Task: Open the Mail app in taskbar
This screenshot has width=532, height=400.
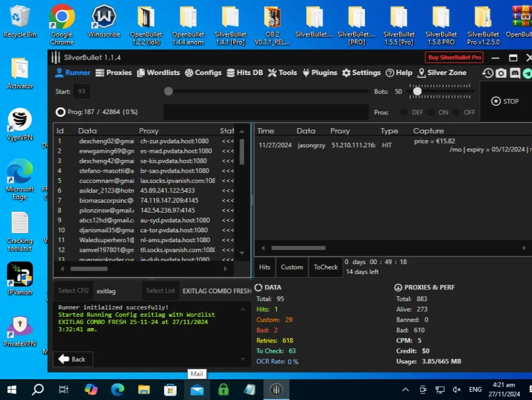Action: coord(197,390)
